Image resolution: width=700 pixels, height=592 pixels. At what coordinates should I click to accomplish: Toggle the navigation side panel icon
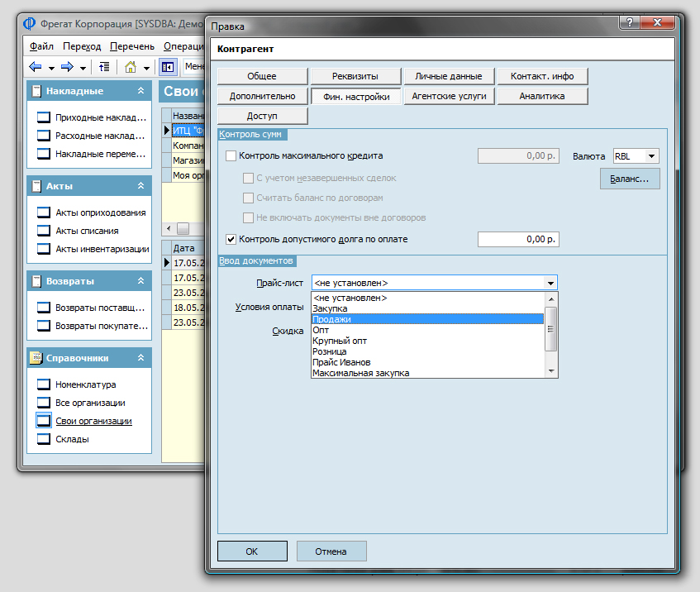click(168, 67)
